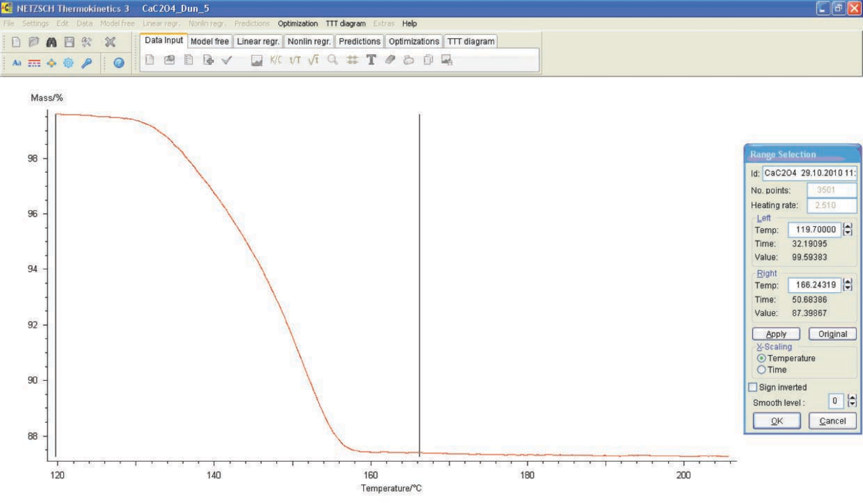The height and width of the screenshot is (504, 863).
Task: Click the red dashed line styles icon
Action: 34,63
